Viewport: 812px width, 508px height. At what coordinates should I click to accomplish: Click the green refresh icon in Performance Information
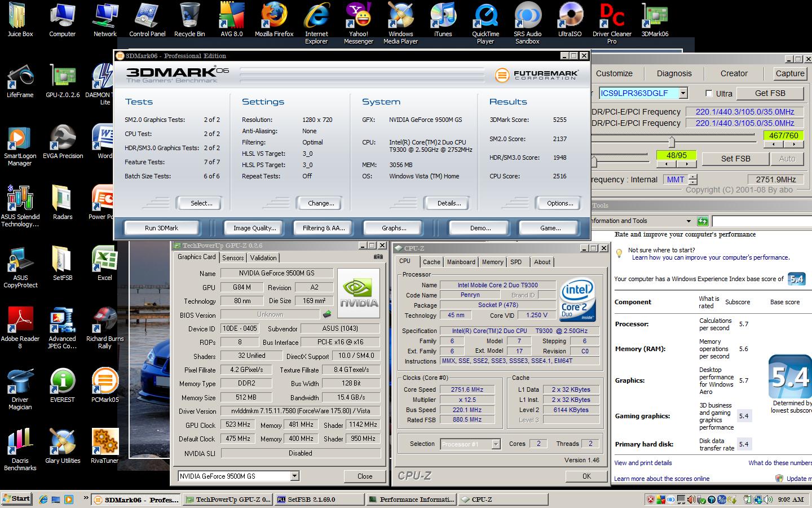pyautogui.click(x=703, y=221)
